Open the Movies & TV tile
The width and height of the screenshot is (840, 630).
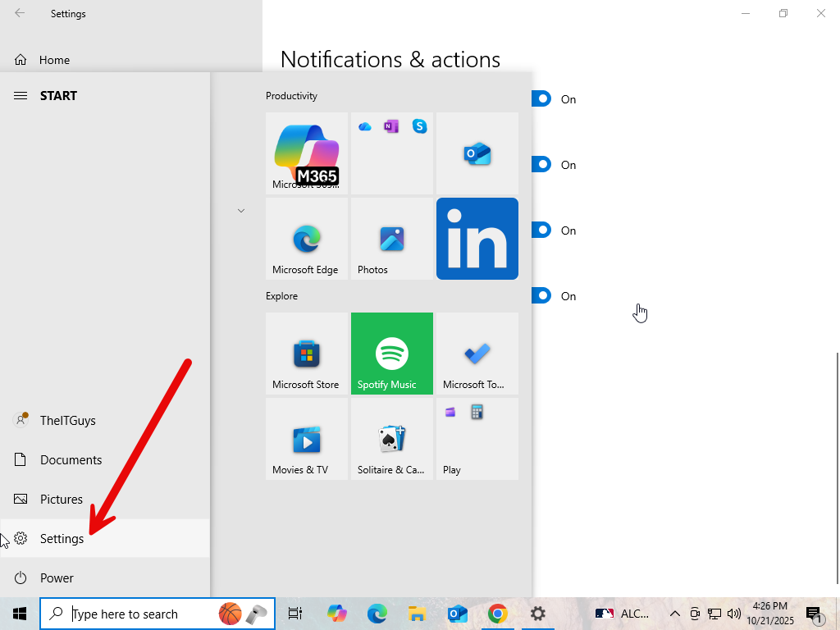307,439
